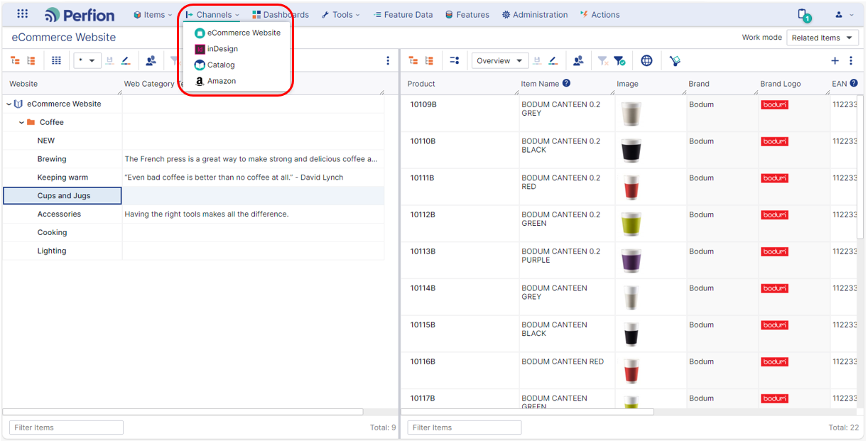Open the Channels menu
This screenshot has height=441, width=868.
(212, 14)
